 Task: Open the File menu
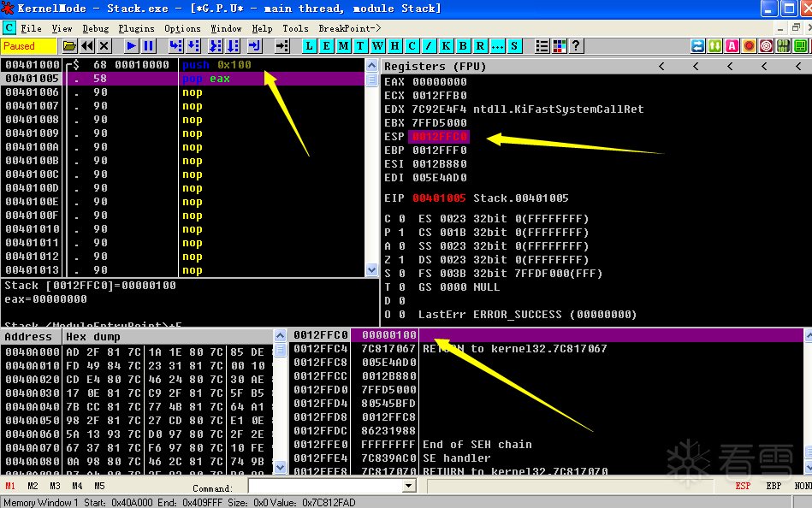click(31, 28)
